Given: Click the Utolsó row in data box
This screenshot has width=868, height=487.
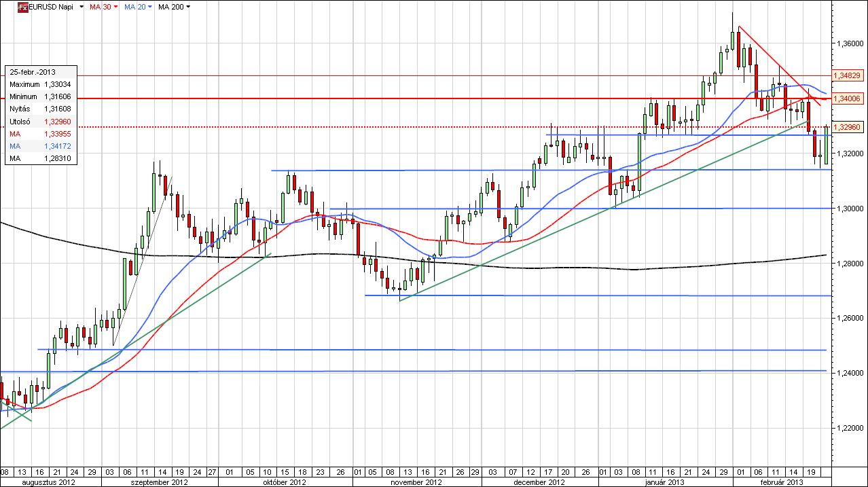Looking at the screenshot, I should click(41, 121).
